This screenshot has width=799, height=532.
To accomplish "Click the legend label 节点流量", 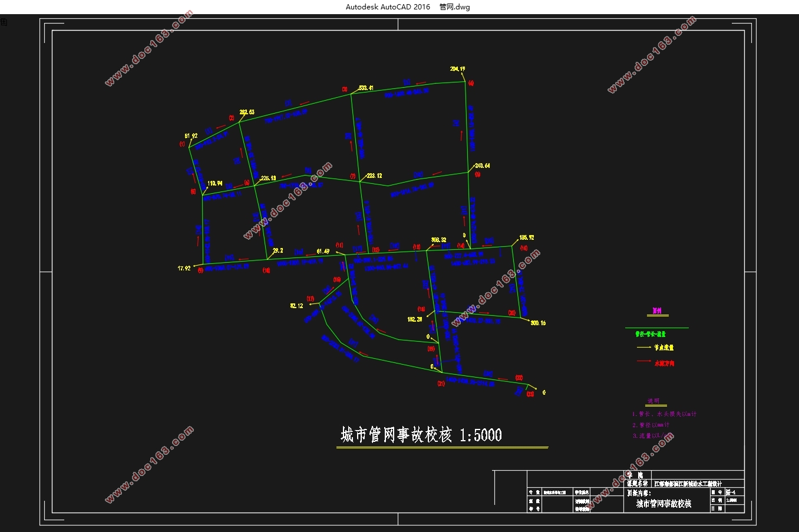I will coord(664,348).
